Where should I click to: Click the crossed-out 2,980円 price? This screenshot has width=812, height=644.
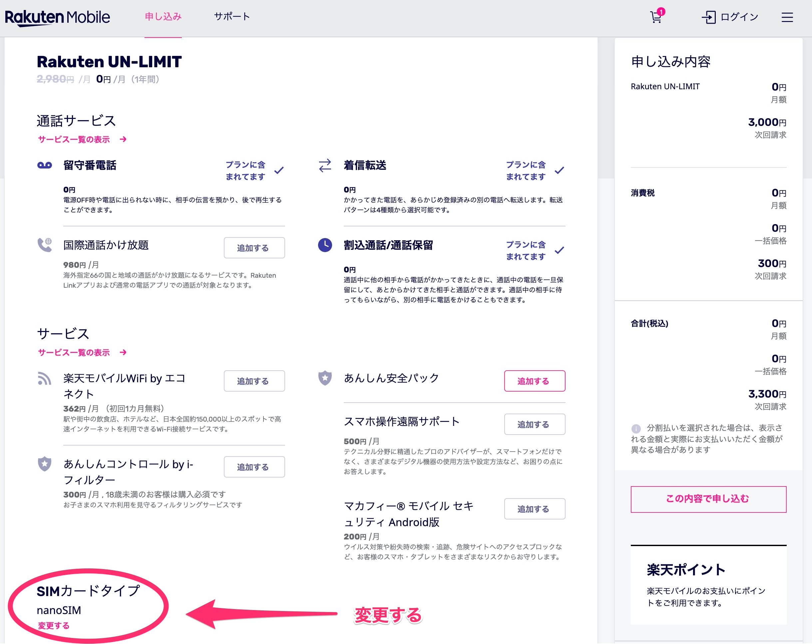click(55, 79)
